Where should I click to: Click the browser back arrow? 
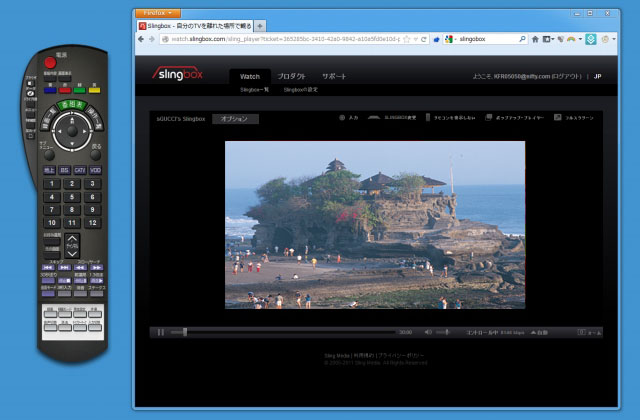tap(141, 39)
